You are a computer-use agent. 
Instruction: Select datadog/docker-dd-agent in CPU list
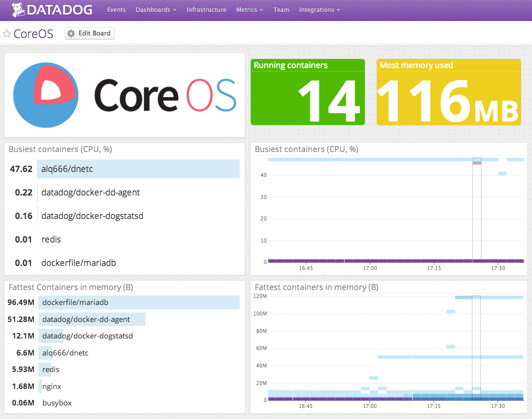coord(91,192)
